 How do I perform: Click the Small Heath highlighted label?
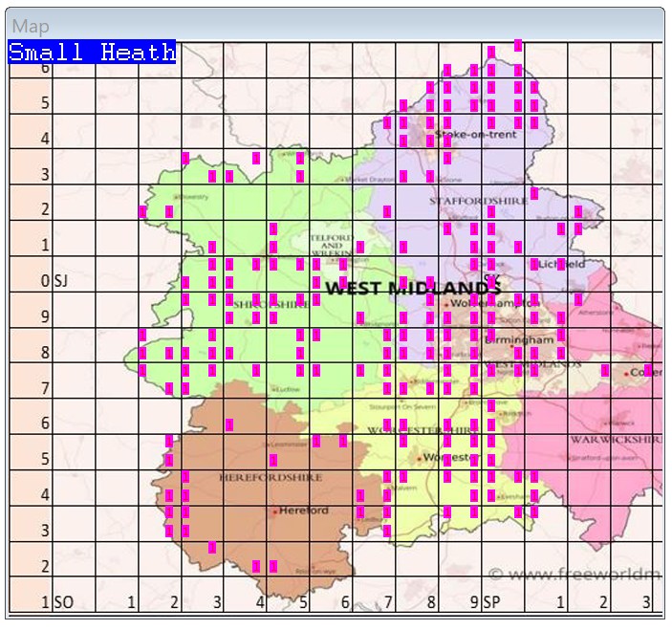pyautogui.click(x=92, y=53)
